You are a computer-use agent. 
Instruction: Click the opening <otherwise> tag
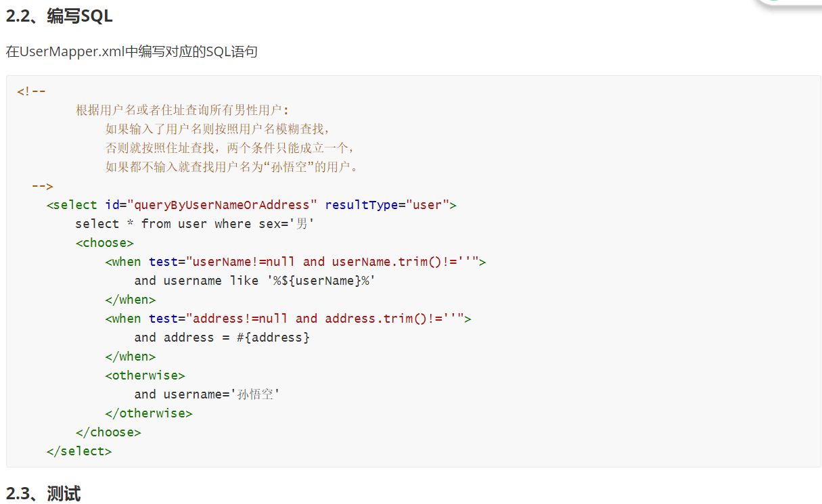pyautogui.click(x=145, y=375)
